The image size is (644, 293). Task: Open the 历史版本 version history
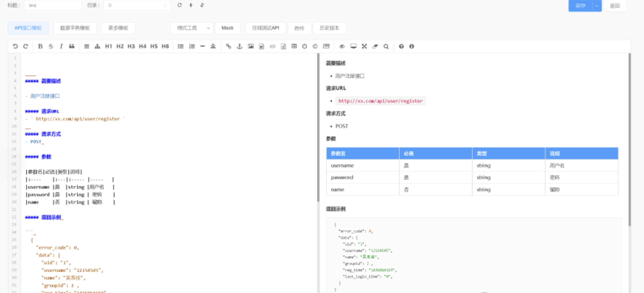click(329, 28)
